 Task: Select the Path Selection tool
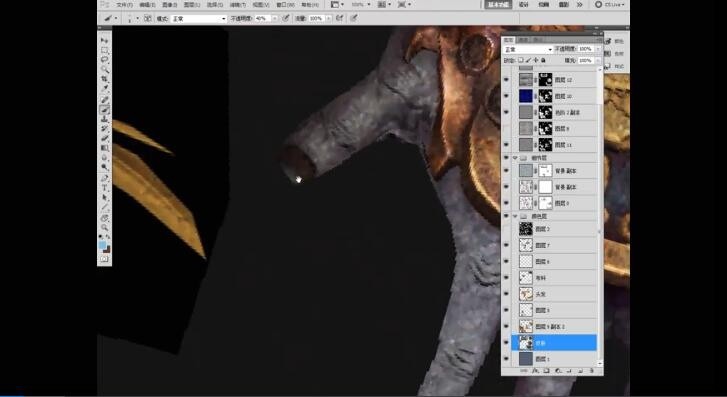(x=104, y=198)
